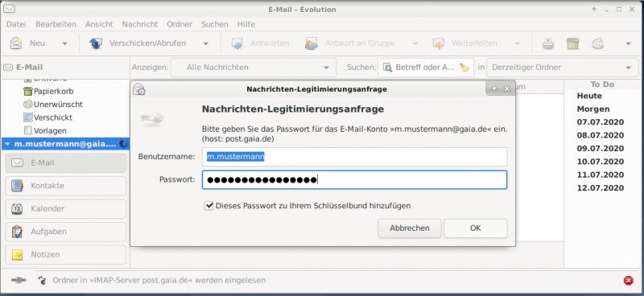Open the Weiterleiten dropdown arrow
The height and width of the screenshot is (296, 644).
point(517,43)
